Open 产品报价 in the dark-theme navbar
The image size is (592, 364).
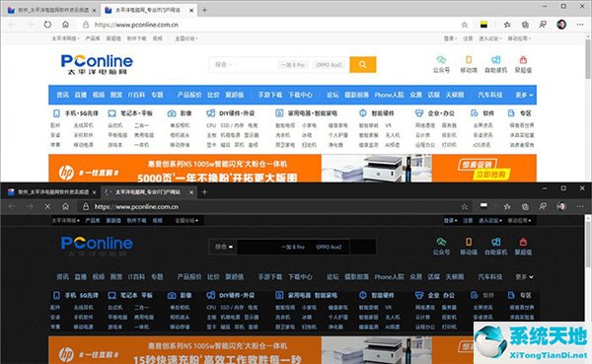189,277
